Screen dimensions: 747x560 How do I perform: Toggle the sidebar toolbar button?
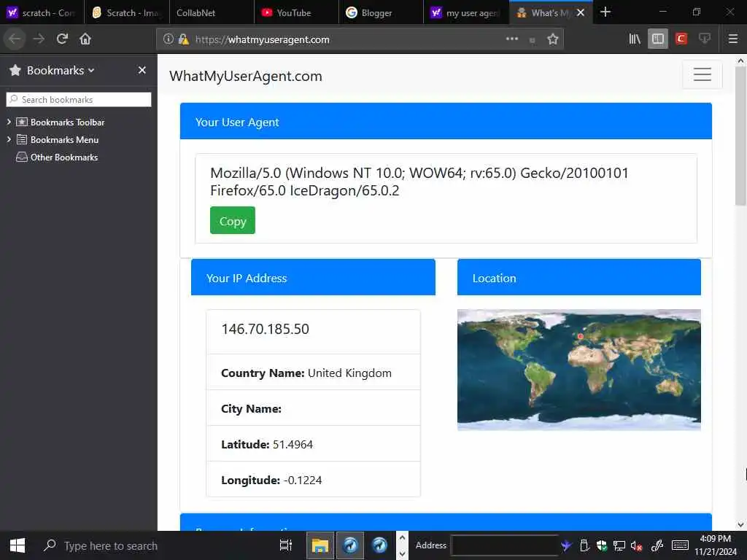coord(658,39)
